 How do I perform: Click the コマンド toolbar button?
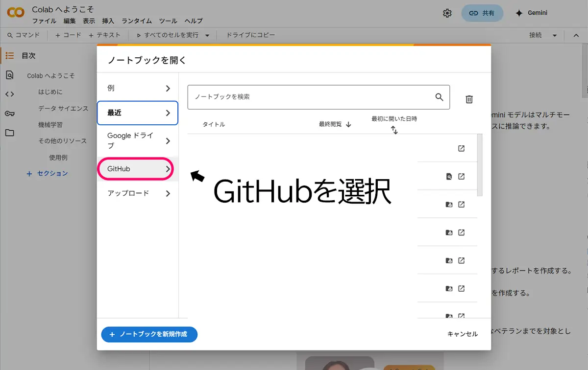pos(24,35)
